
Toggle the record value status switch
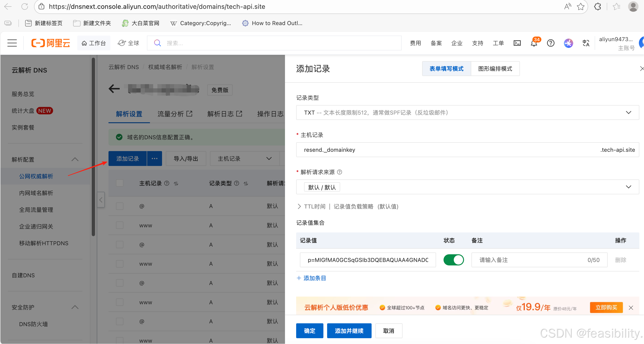coord(454,260)
